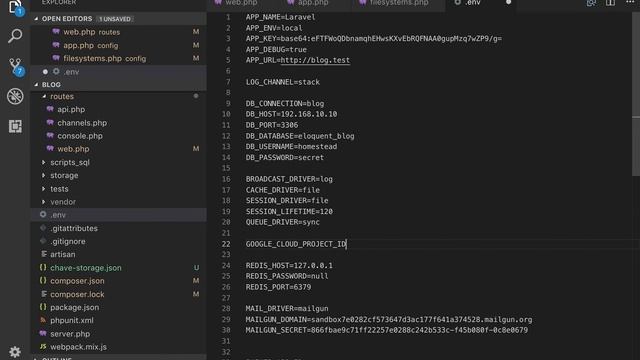The height and width of the screenshot is (360, 640).
Task: Click SESSION_LIFETIME=120 line
Action: [x=289, y=211]
